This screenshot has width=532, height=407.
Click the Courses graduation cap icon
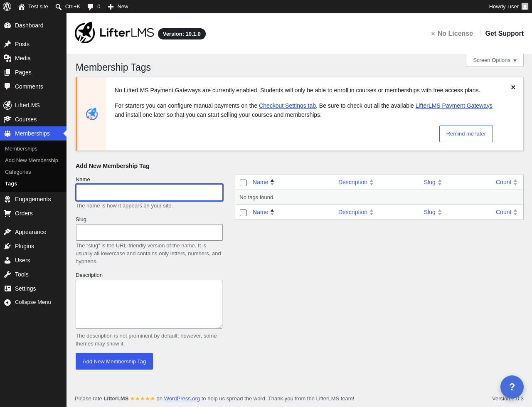coord(7,119)
